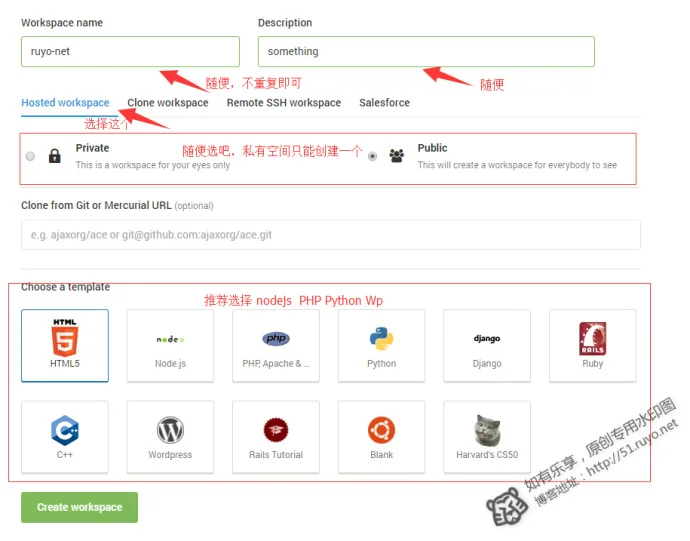The image size is (690, 541).
Task: Pick the Harvard's CS50 cat template
Action: pyautogui.click(x=487, y=430)
